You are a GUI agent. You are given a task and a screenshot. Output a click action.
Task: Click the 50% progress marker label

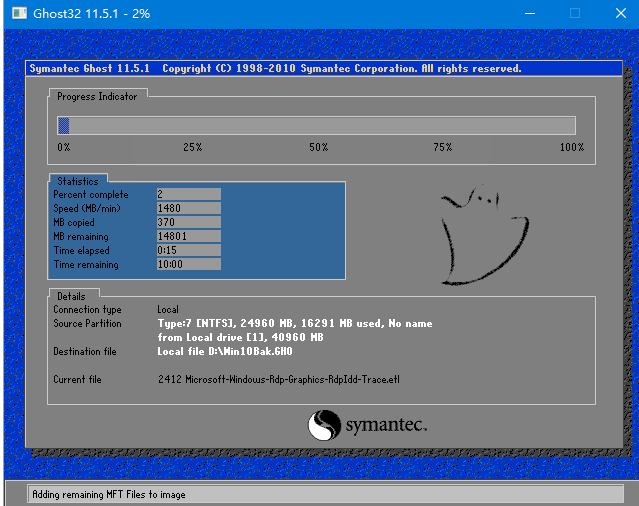coord(318,147)
